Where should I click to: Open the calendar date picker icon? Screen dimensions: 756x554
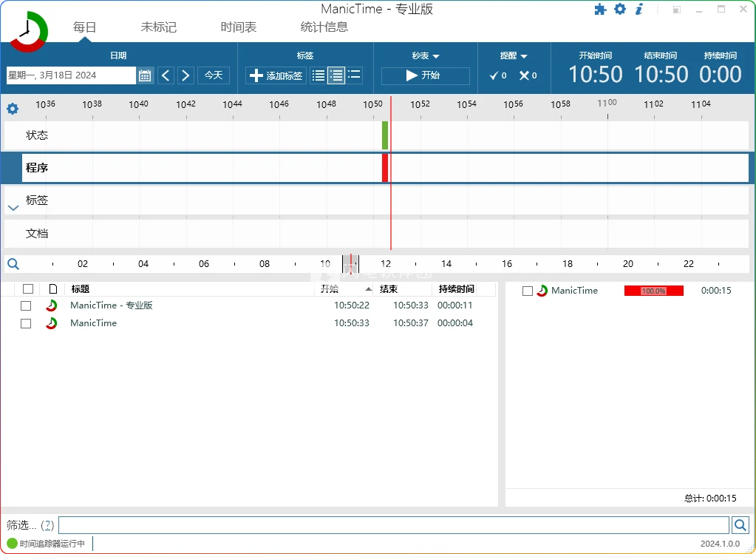145,75
